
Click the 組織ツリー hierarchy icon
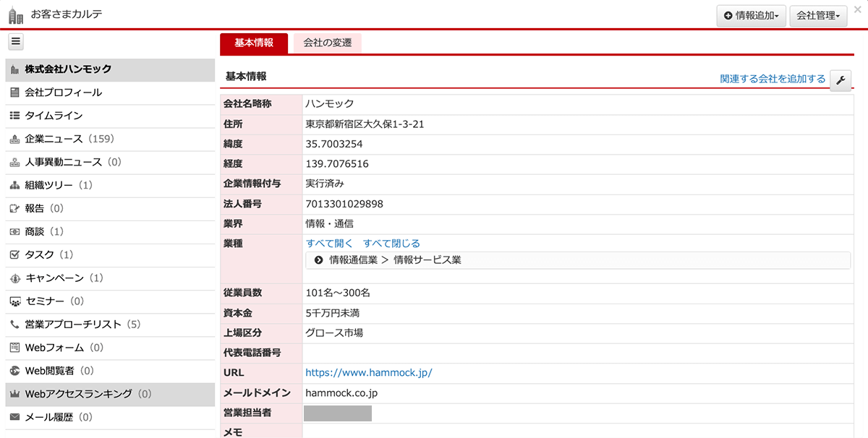(14, 186)
